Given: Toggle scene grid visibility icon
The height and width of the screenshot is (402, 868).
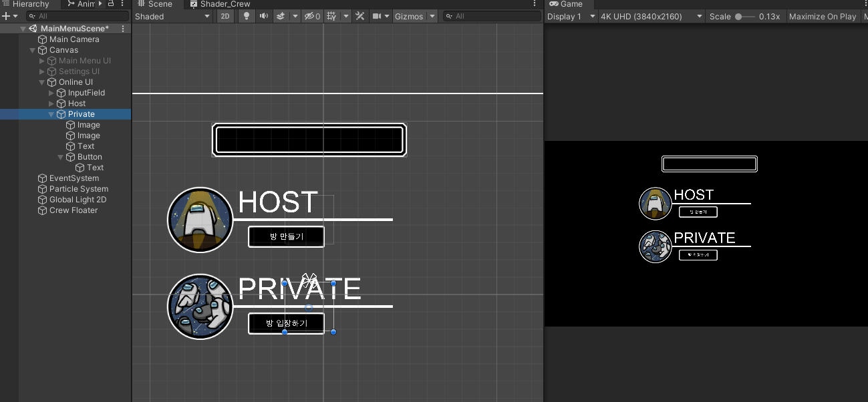Looking at the screenshot, I should coord(331,16).
